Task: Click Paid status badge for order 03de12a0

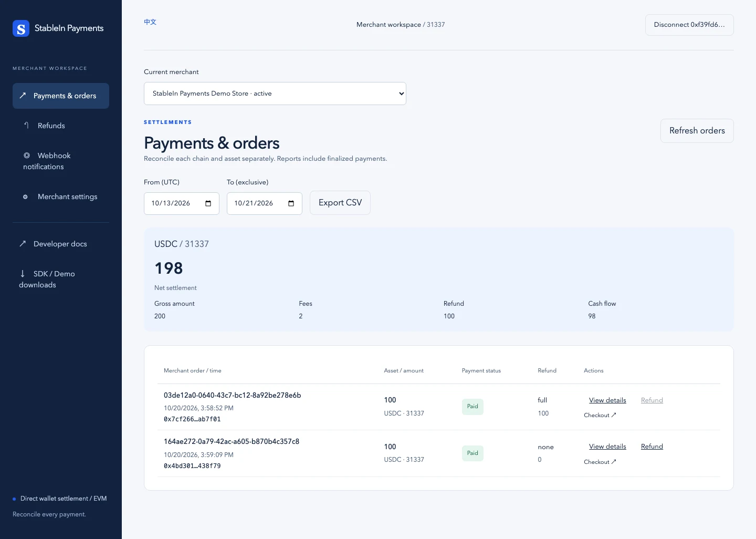Action: pyautogui.click(x=472, y=407)
